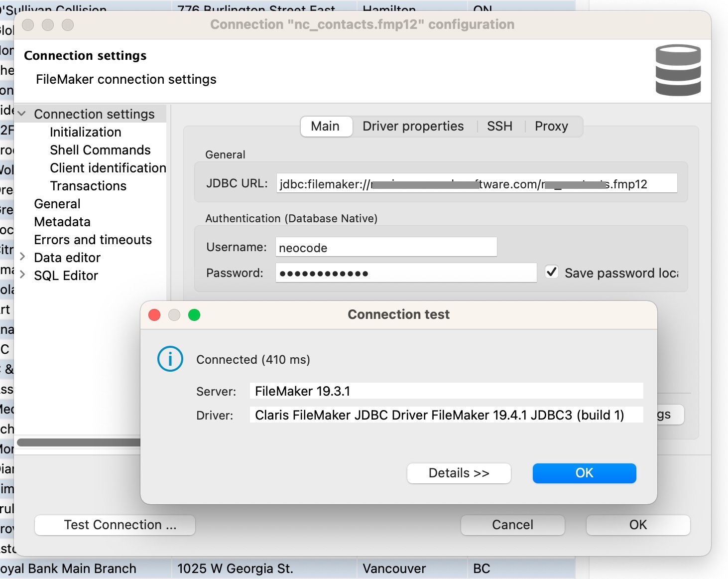This screenshot has width=728, height=579.
Task: Open the Proxy tab
Action: click(x=551, y=126)
